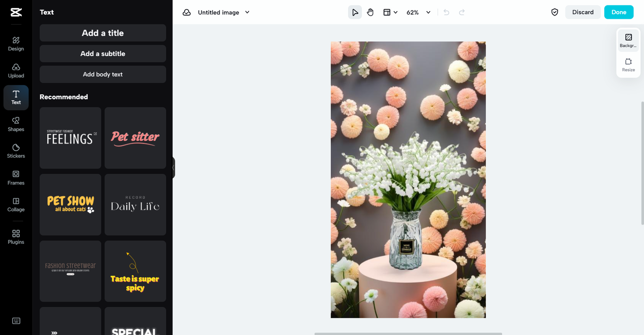Choose the FEELINGS text template
The height and width of the screenshot is (335, 644).
70,138
